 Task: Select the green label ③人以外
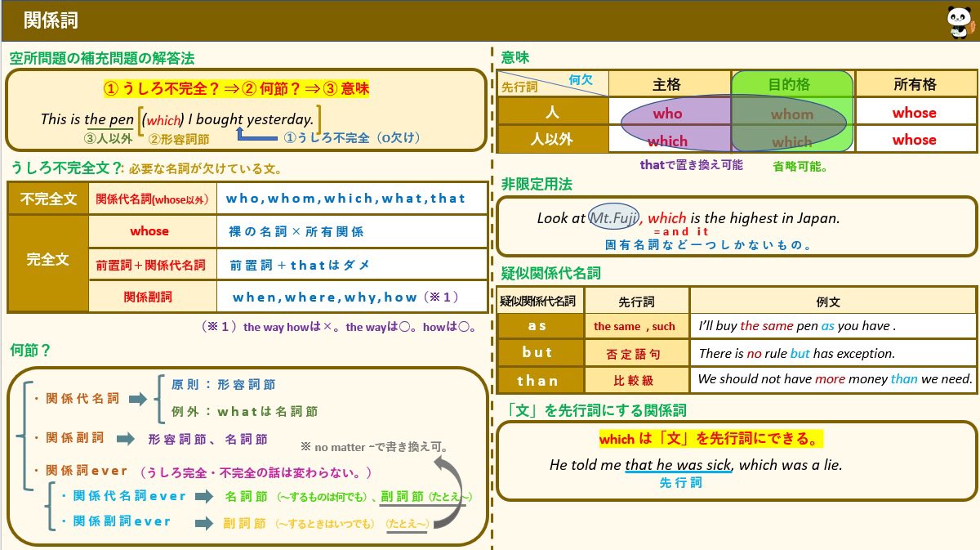tap(109, 138)
